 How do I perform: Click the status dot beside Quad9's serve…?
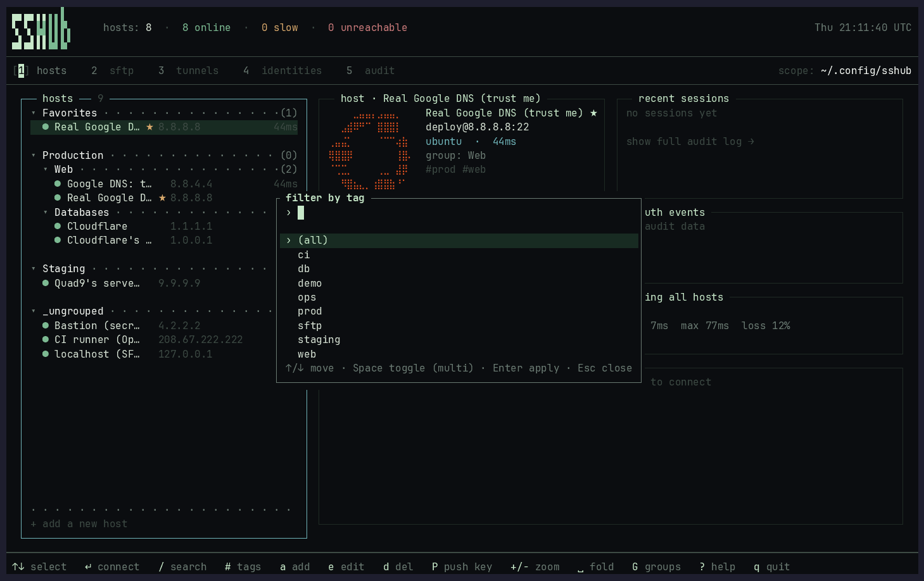coord(46,283)
